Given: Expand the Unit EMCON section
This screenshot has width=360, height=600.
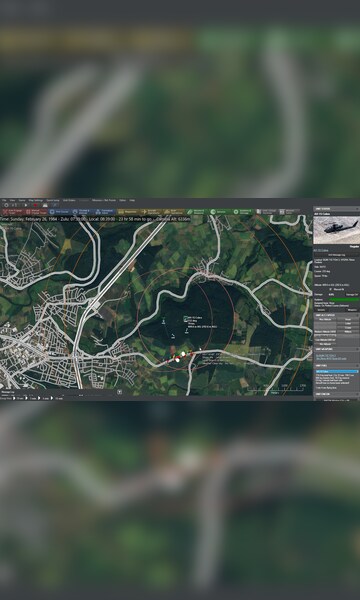Looking at the screenshot, I should pyautogui.click(x=357, y=394).
